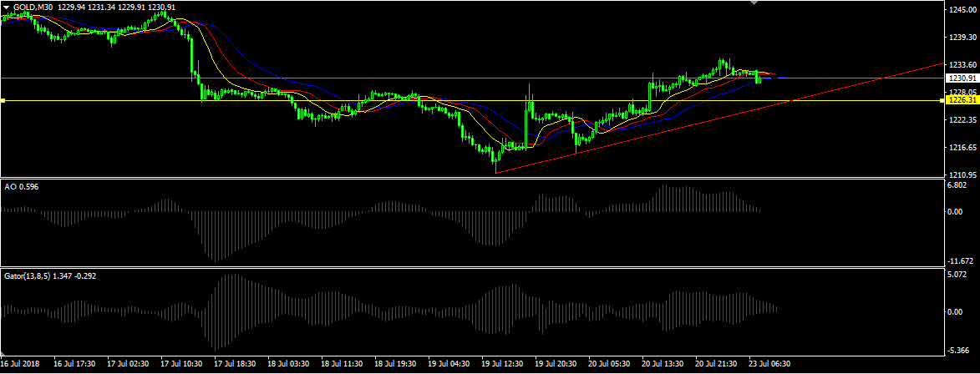The width and height of the screenshot is (980, 374).
Task: Select the yellow line's right square handle
Action: tap(943, 100)
